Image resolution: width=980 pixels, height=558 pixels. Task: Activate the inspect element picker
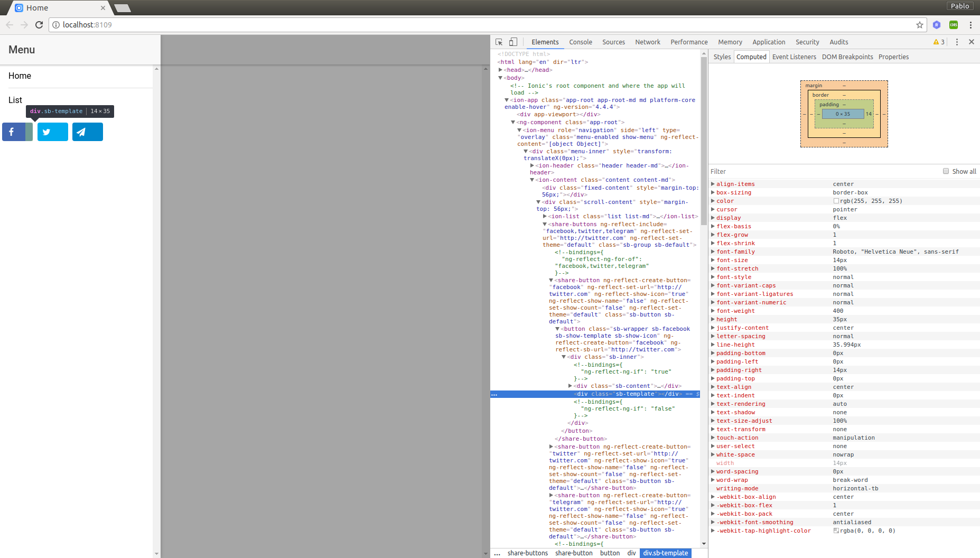point(499,42)
